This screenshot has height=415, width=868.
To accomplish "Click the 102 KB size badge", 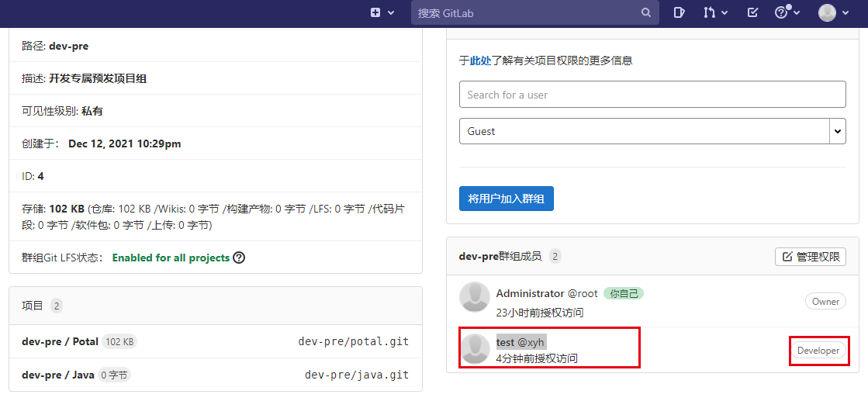I will 119,342.
